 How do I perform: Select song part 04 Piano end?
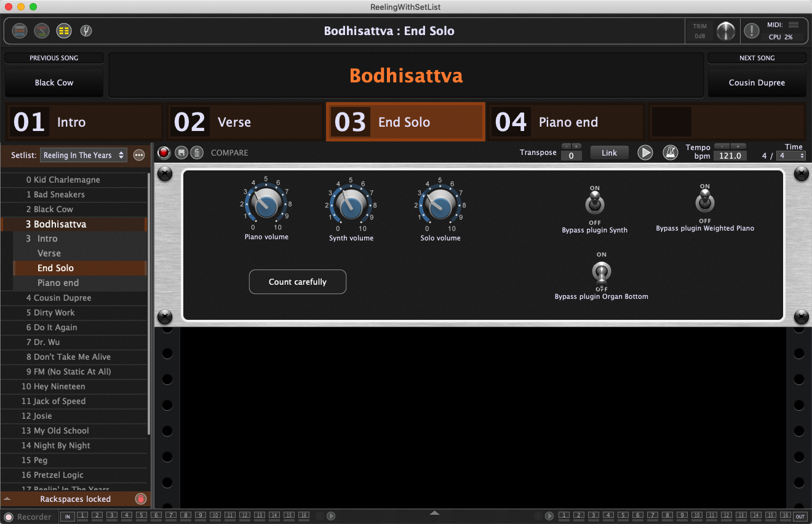point(567,122)
